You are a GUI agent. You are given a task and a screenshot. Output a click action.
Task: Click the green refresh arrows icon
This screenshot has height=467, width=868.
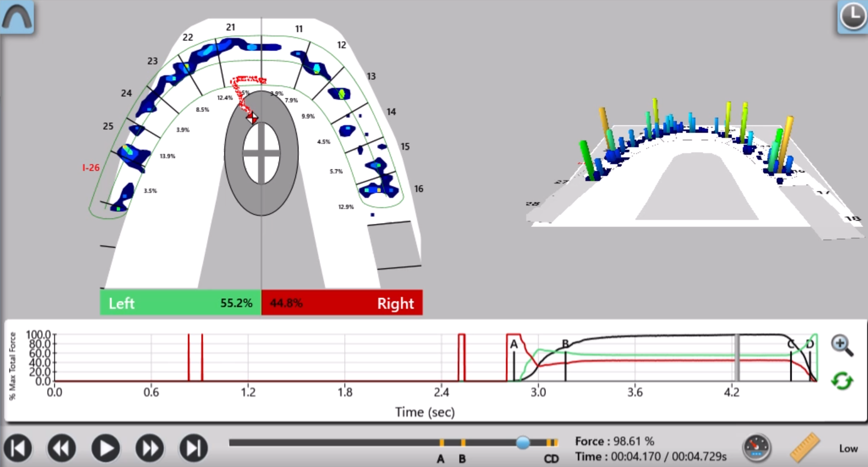[842, 381]
